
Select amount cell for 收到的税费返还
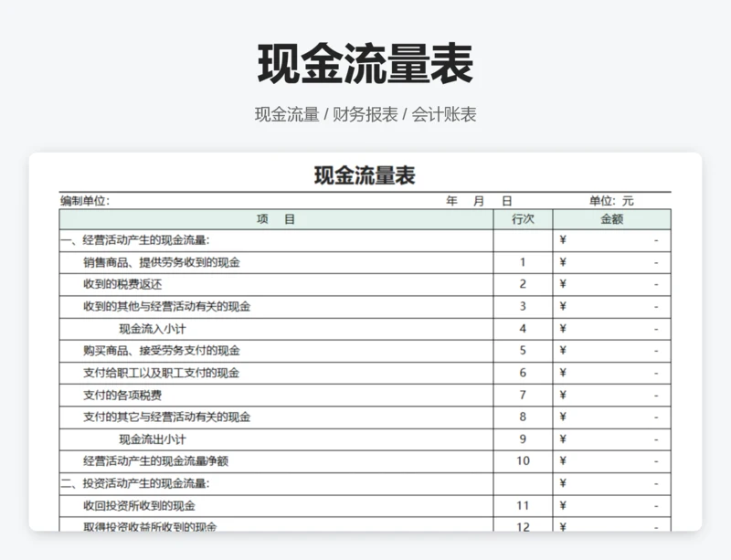(612, 284)
